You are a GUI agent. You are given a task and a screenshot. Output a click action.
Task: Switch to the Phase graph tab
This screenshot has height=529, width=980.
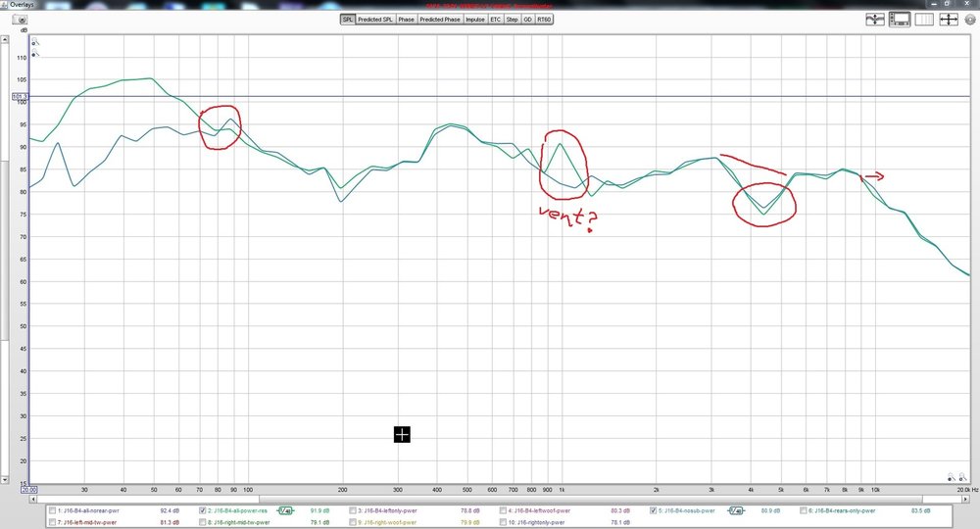[407, 20]
